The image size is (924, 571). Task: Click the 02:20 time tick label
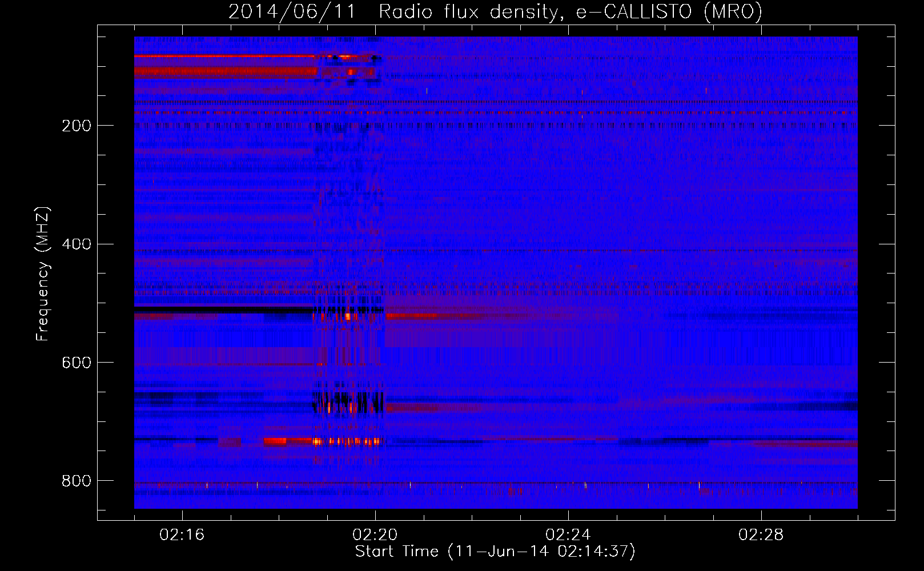click(x=375, y=535)
